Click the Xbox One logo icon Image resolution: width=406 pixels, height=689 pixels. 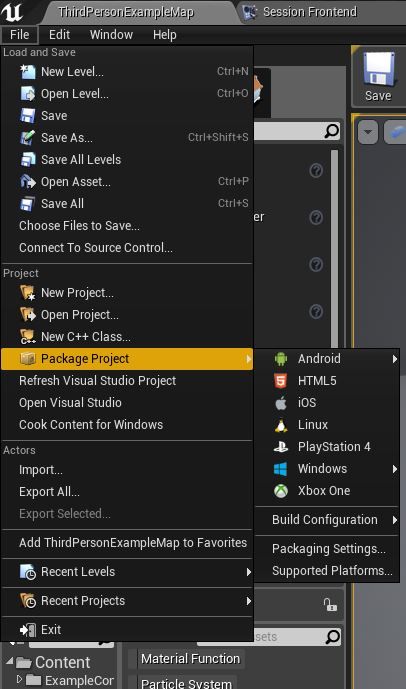pos(281,490)
